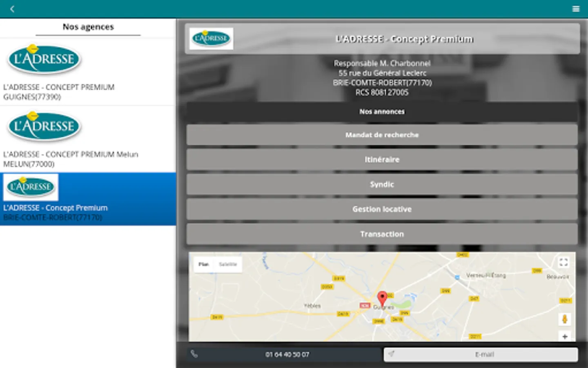The width and height of the screenshot is (588, 368).
Task: Go back with the top-left arrow
Action: [x=12, y=9]
